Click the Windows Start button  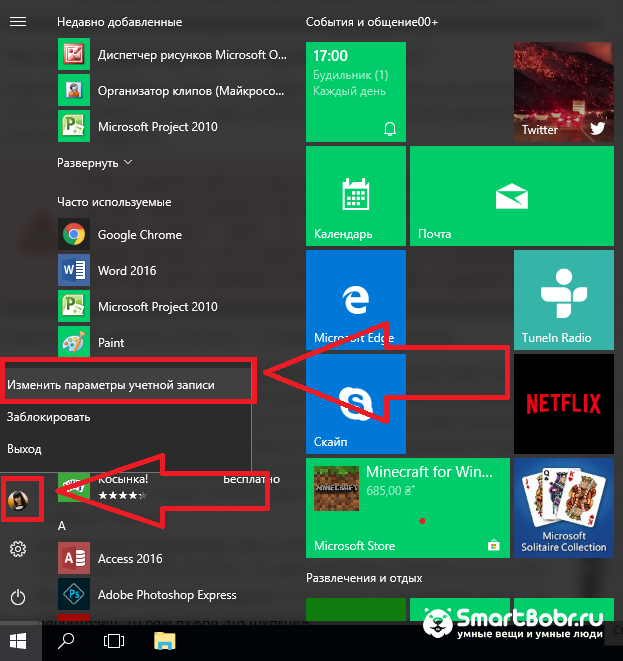click(x=18, y=641)
